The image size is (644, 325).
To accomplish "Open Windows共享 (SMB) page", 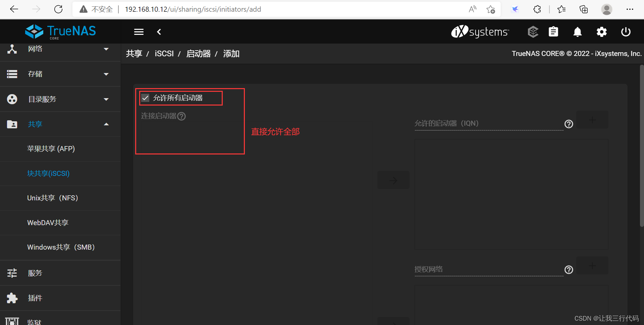I will pos(60,247).
